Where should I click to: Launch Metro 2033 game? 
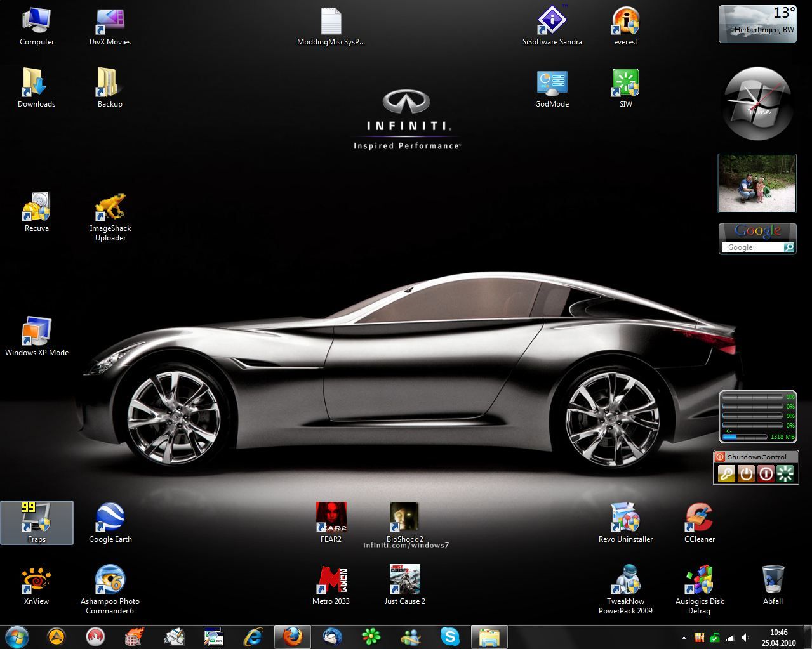(331, 585)
